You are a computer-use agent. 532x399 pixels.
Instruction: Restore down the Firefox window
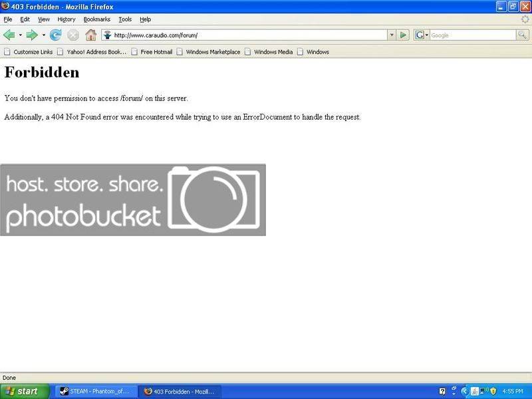point(513,7)
